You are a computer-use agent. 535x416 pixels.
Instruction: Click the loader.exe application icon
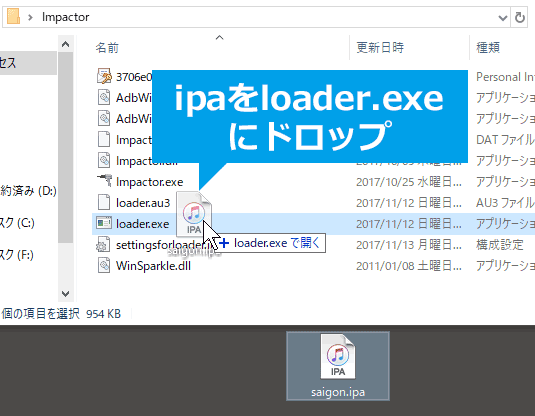click(104, 223)
